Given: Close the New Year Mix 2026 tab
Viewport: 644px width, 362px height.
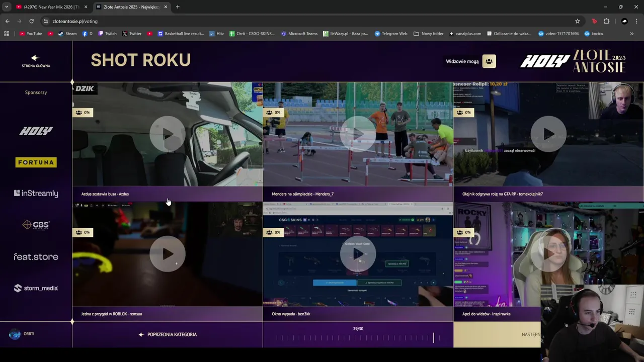Looking at the screenshot, I should pyautogui.click(x=86, y=7).
